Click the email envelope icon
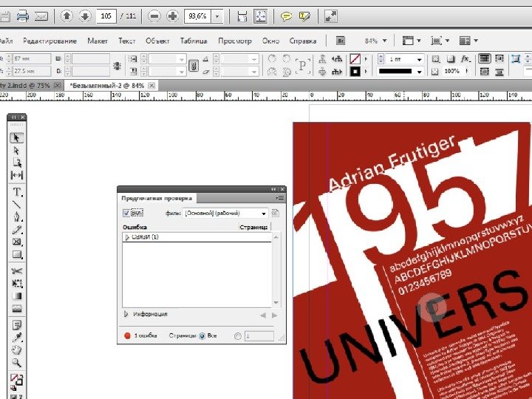This screenshot has width=532, height=399. tap(41, 16)
